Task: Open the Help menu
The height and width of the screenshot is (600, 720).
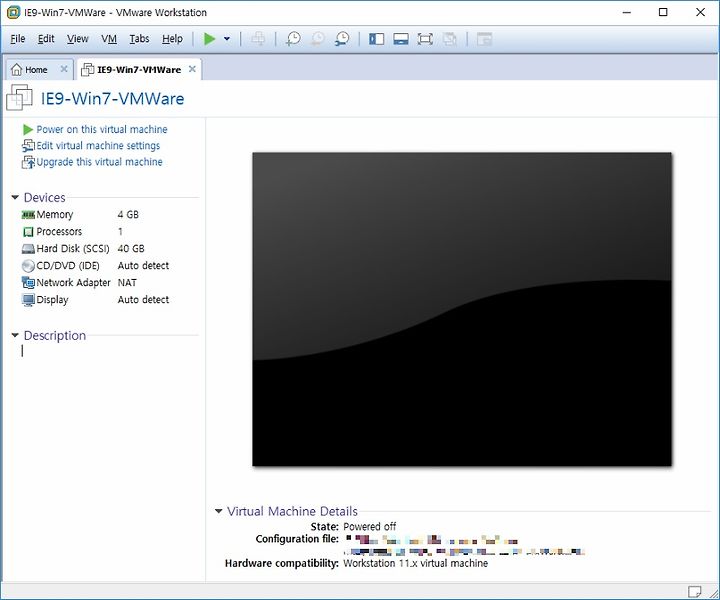Action: [172, 39]
